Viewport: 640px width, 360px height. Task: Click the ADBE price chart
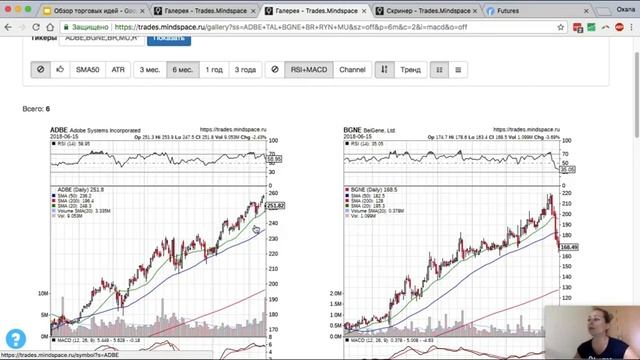coord(158,261)
